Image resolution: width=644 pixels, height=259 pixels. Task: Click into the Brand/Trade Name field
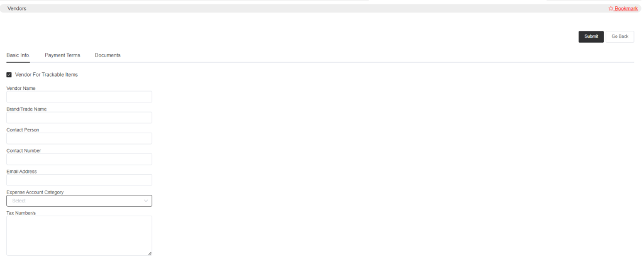point(79,118)
